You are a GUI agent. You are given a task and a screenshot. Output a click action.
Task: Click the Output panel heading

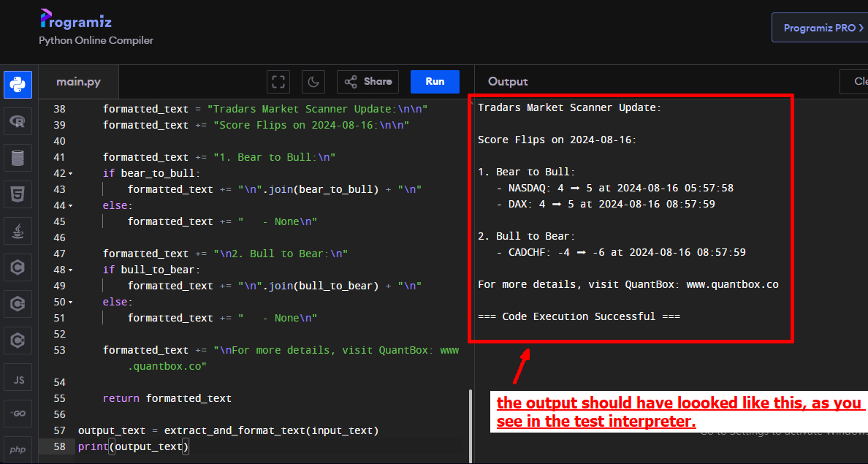tap(508, 82)
